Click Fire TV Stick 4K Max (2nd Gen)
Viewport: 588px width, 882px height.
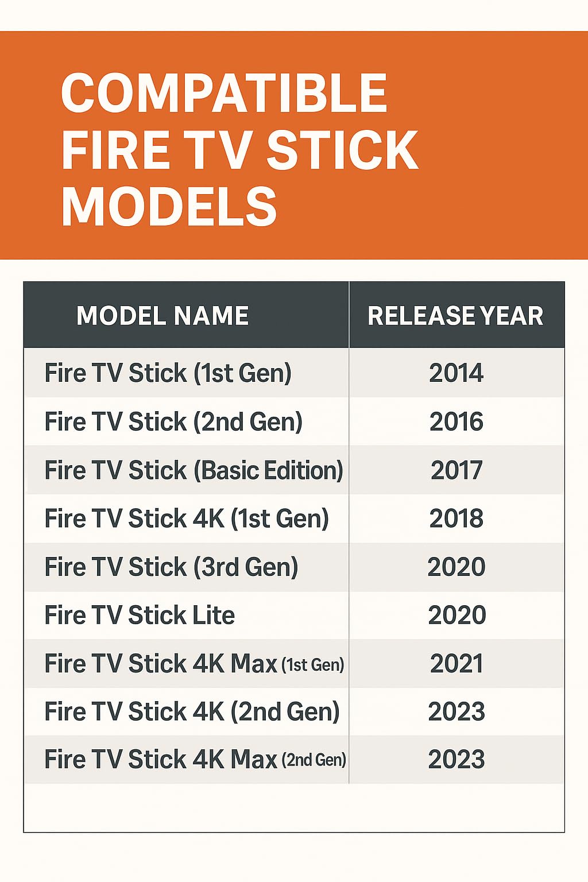[x=195, y=760]
